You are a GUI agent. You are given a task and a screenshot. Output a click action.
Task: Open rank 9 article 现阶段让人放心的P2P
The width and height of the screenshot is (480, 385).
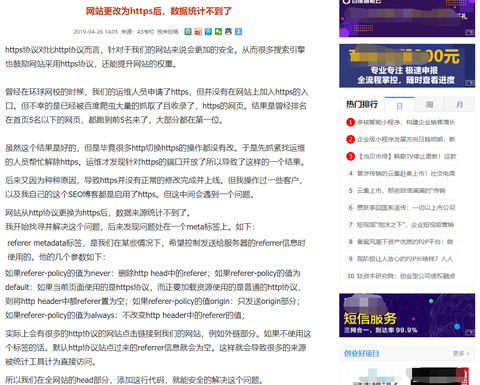(405, 259)
